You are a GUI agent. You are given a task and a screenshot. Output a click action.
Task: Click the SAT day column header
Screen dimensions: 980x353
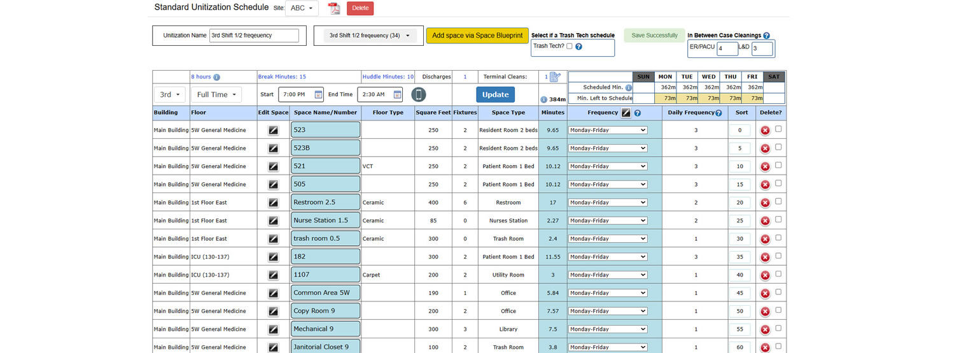(x=774, y=77)
